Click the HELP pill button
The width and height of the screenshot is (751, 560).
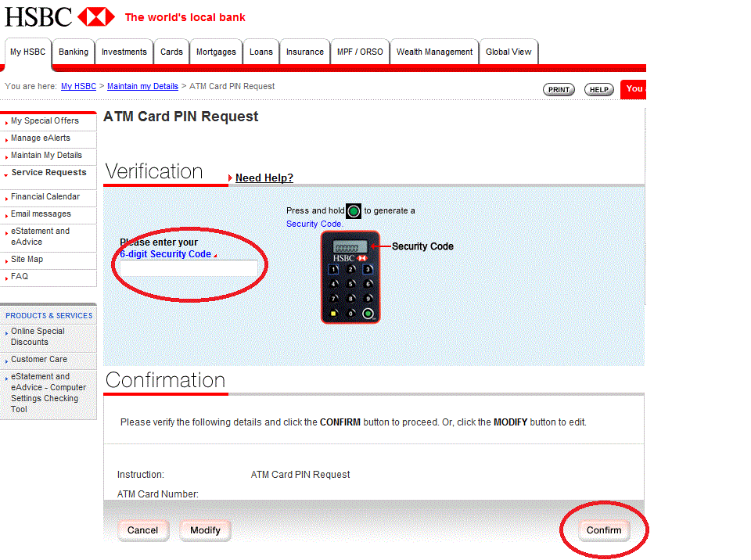(x=598, y=90)
